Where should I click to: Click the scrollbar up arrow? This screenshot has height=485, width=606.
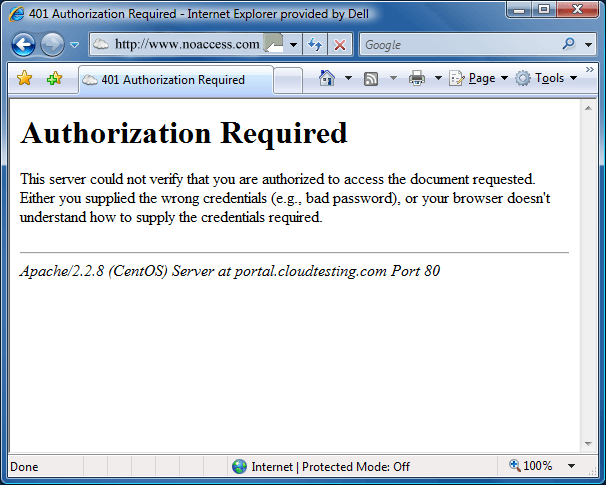pos(588,108)
